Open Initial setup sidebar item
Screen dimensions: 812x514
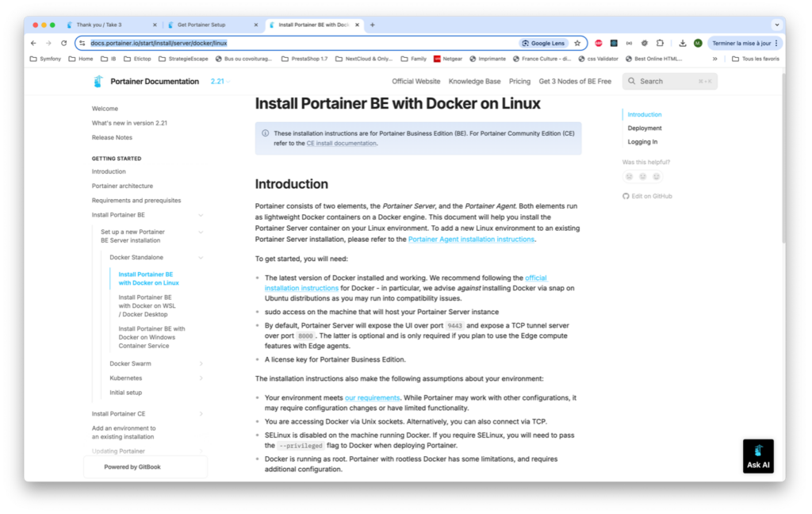[126, 393]
